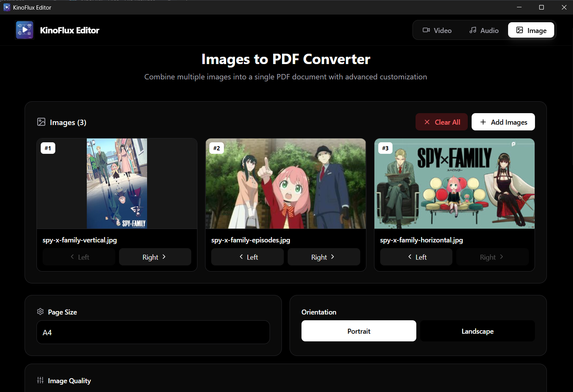The image size is (573, 392).
Task: Move spy-x-family-episodes.jpg to the left
Action: [247, 257]
